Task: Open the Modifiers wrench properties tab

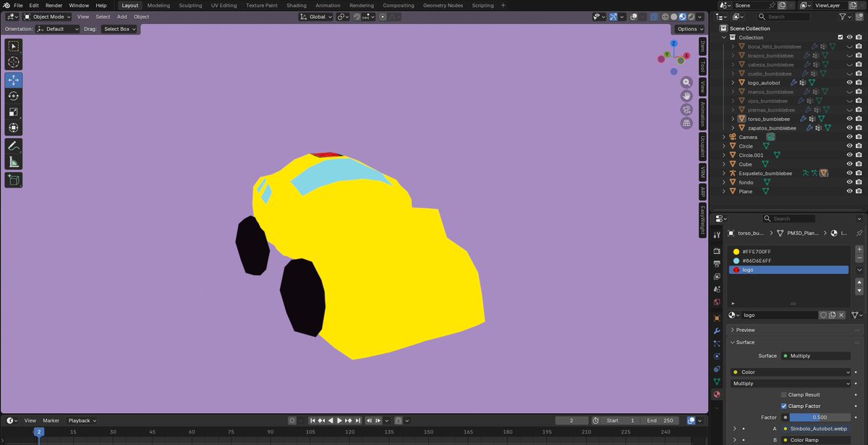Action: tap(717, 331)
